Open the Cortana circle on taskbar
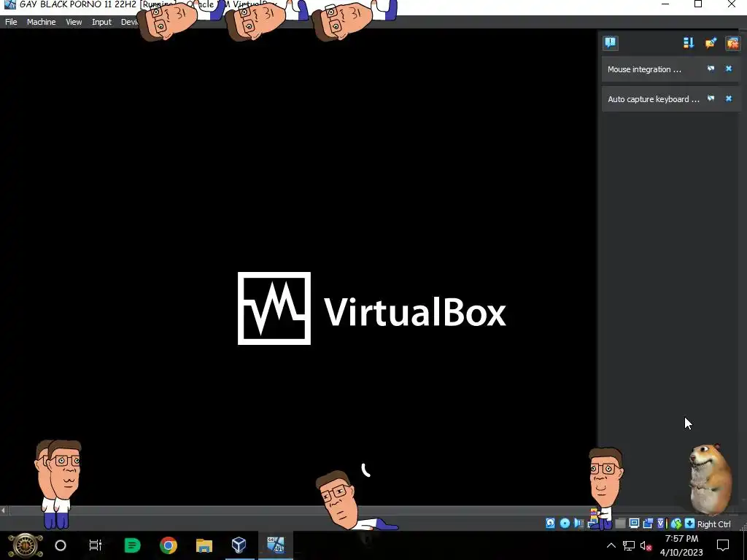747x560 pixels. pos(61,545)
